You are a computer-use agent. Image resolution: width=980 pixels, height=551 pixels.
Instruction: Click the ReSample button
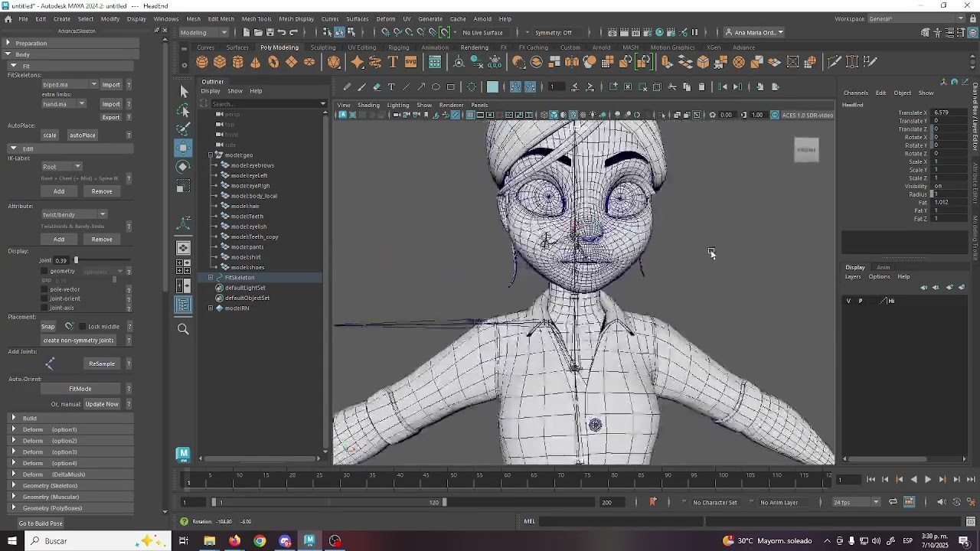pos(102,364)
